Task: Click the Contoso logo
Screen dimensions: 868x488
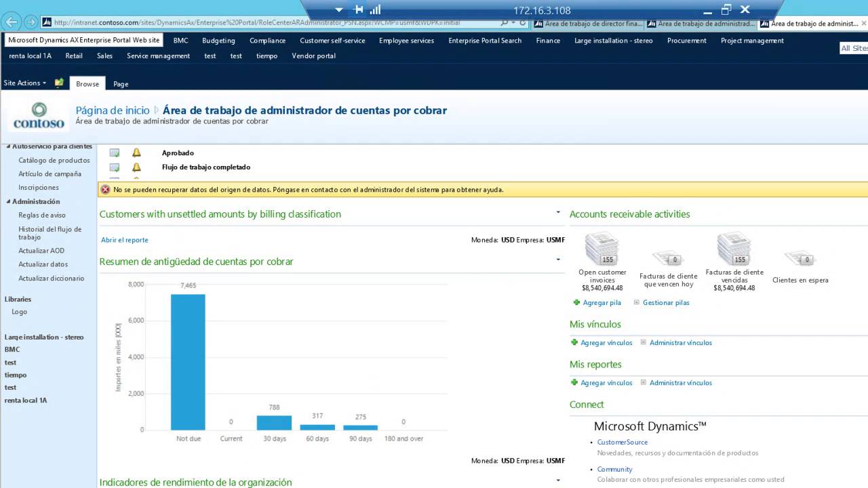Action: [x=39, y=116]
